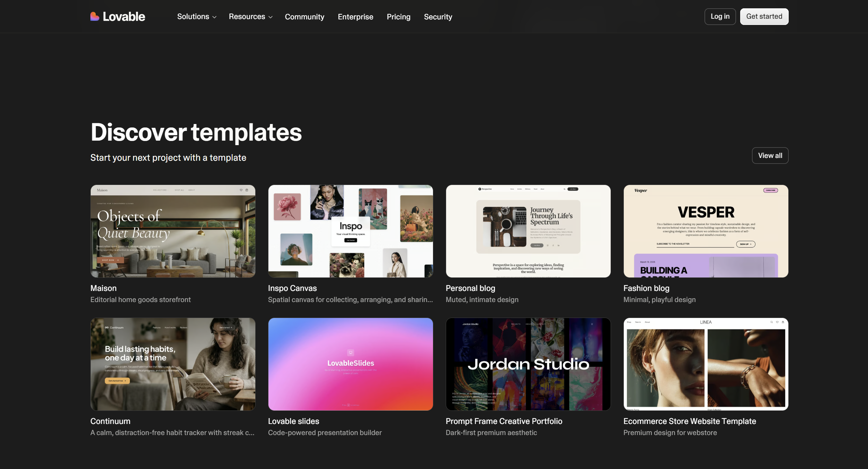Navigate to the Security page
The width and height of the screenshot is (868, 469).
(438, 17)
